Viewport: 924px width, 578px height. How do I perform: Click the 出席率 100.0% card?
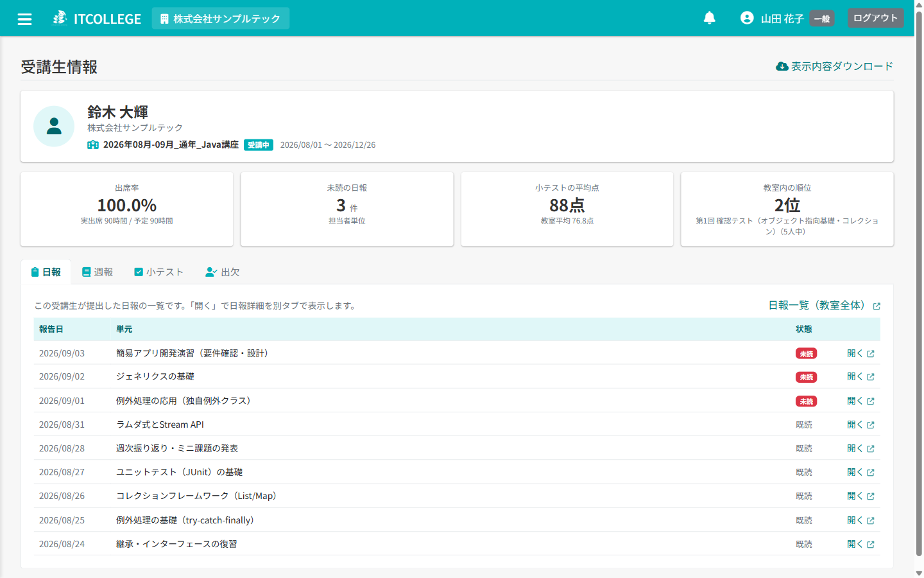[127, 209]
